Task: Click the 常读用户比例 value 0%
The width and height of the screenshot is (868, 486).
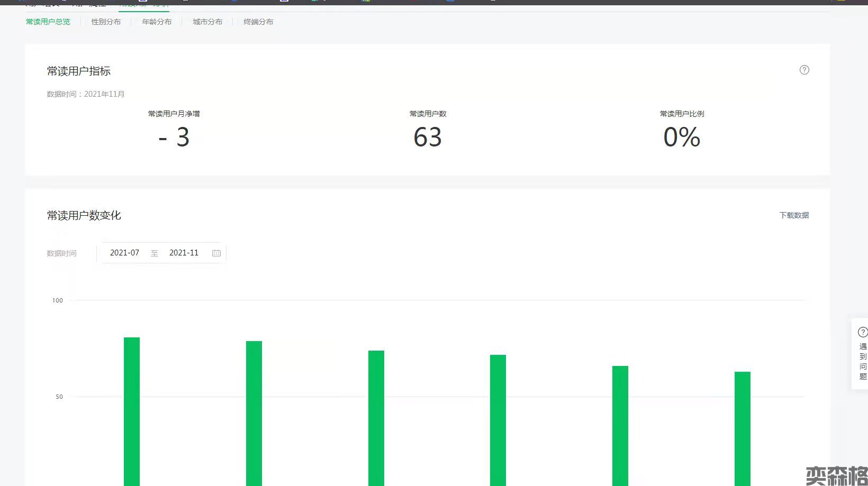Action: [682, 137]
